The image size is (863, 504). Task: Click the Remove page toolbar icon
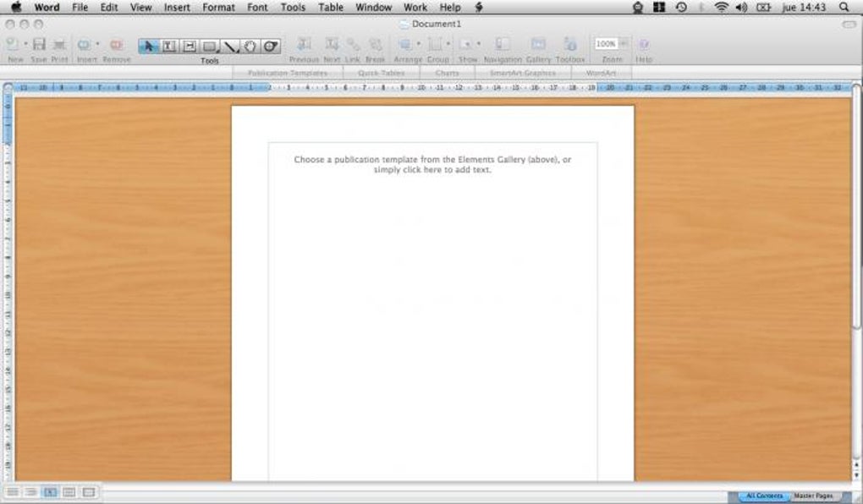(x=116, y=45)
